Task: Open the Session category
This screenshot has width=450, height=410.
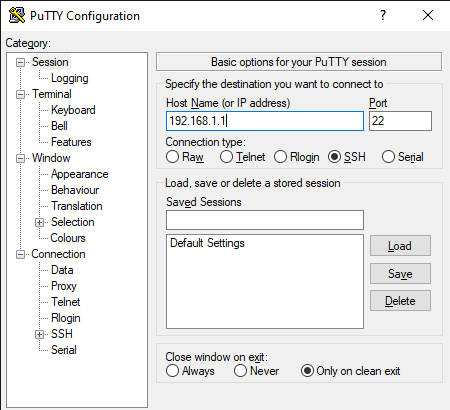Action: (x=50, y=62)
